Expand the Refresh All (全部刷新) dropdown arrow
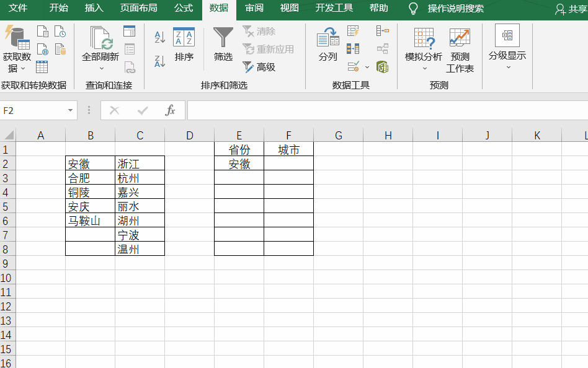Viewport: 588px width, 368px height. coord(101,69)
